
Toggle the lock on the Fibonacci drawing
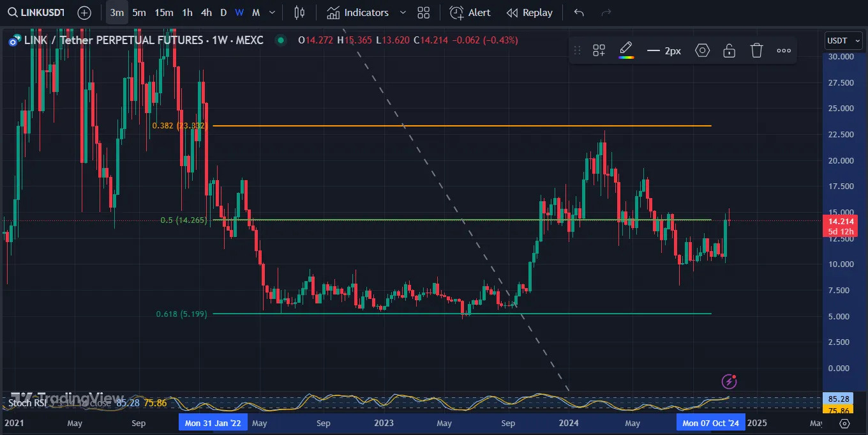click(x=729, y=50)
